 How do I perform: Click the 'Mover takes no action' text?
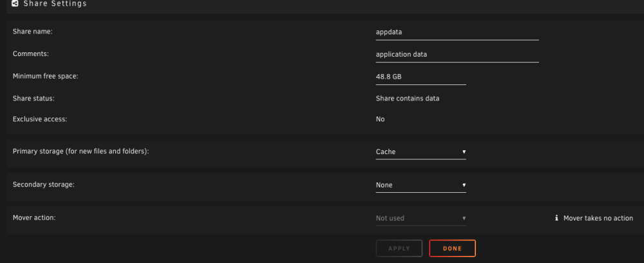pos(598,219)
